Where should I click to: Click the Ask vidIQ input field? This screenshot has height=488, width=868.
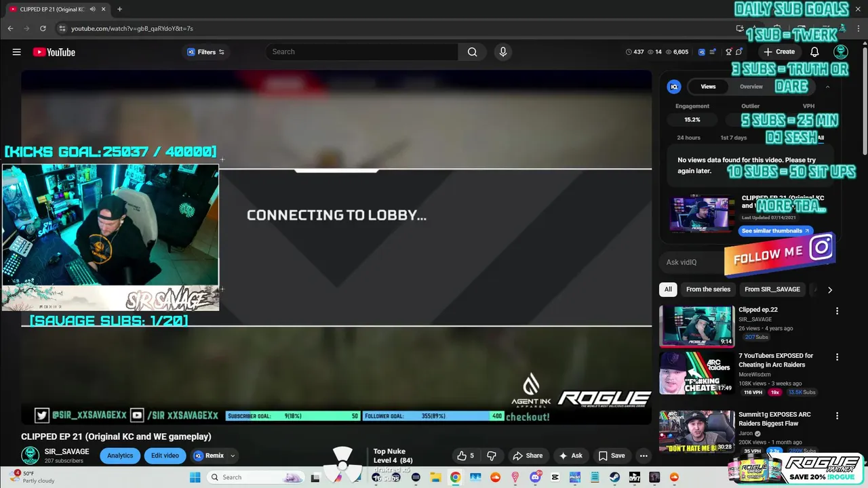[x=692, y=262]
